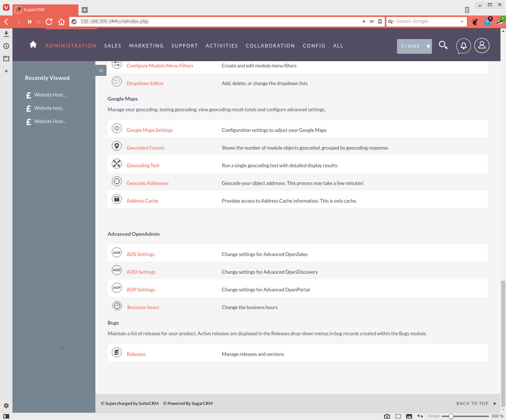Screen dimensions: 506x420
Task: Open the user profile icon
Action: (482, 45)
